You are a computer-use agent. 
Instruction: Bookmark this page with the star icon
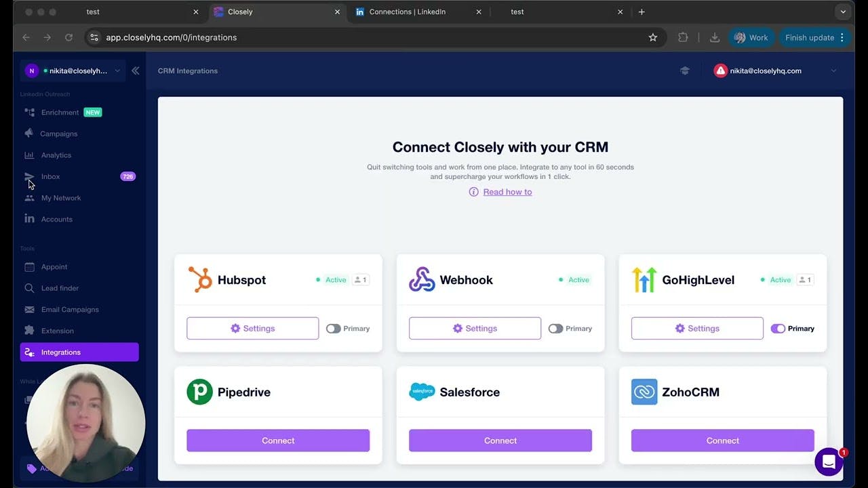[x=653, y=37]
